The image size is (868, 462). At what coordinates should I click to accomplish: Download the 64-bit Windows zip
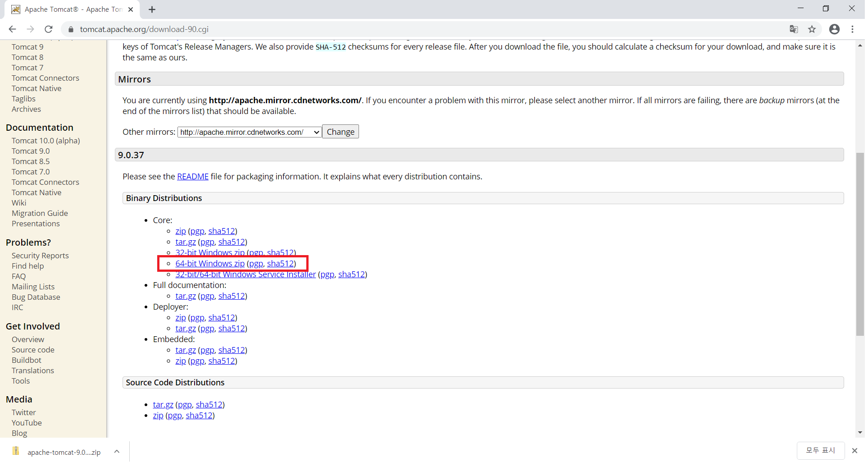(x=210, y=264)
